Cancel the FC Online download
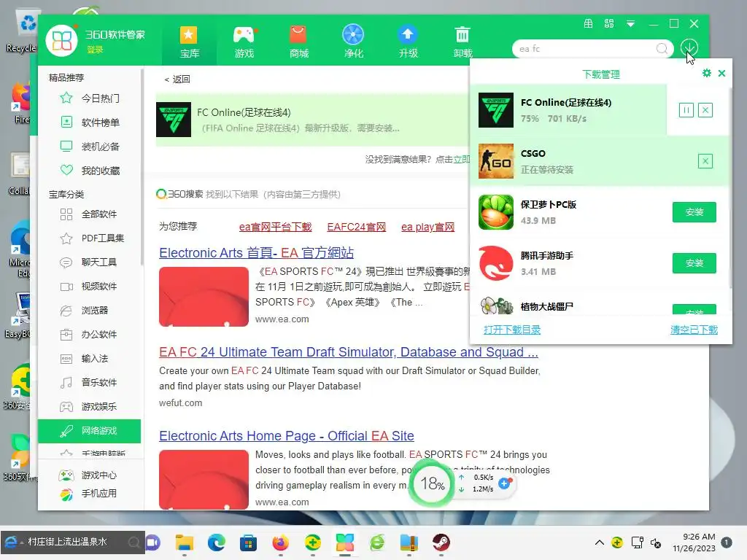This screenshot has width=747, height=560. pyautogui.click(x=705, y=111)
